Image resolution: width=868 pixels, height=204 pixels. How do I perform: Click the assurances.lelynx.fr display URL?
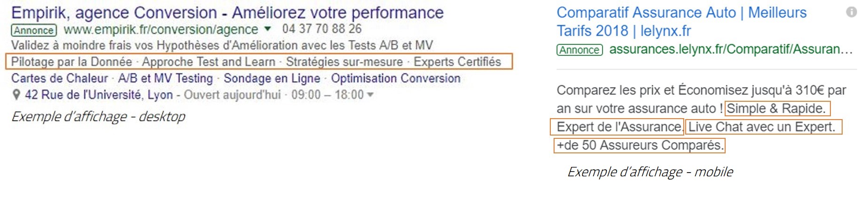tap(731, 49)
